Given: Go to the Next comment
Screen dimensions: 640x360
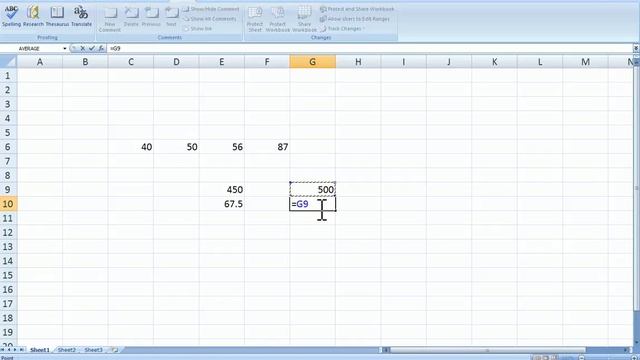Looking at the screenshot, I should coord(171,17).
